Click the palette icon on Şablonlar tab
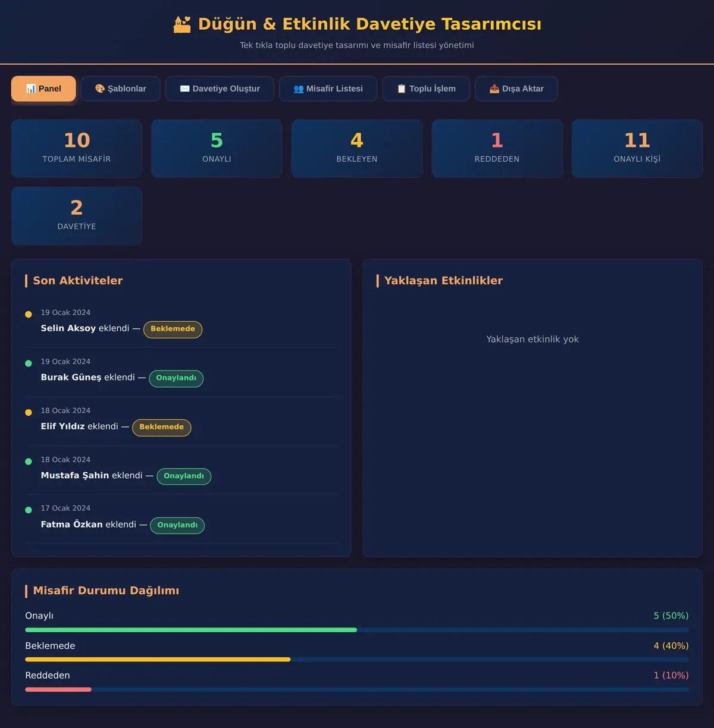This screenshot has width=714, height=728. 100,89
